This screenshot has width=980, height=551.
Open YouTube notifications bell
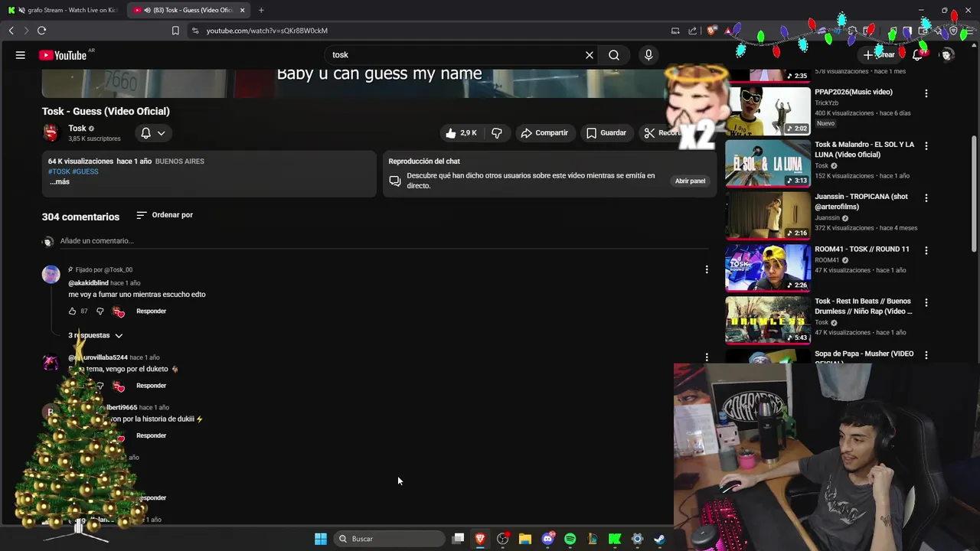pos(917,55)
